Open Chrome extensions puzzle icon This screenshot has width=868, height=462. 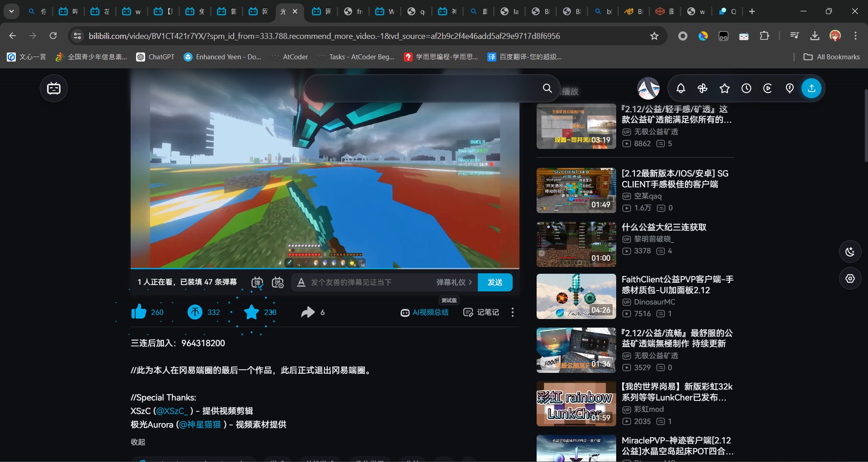[764, 36]
